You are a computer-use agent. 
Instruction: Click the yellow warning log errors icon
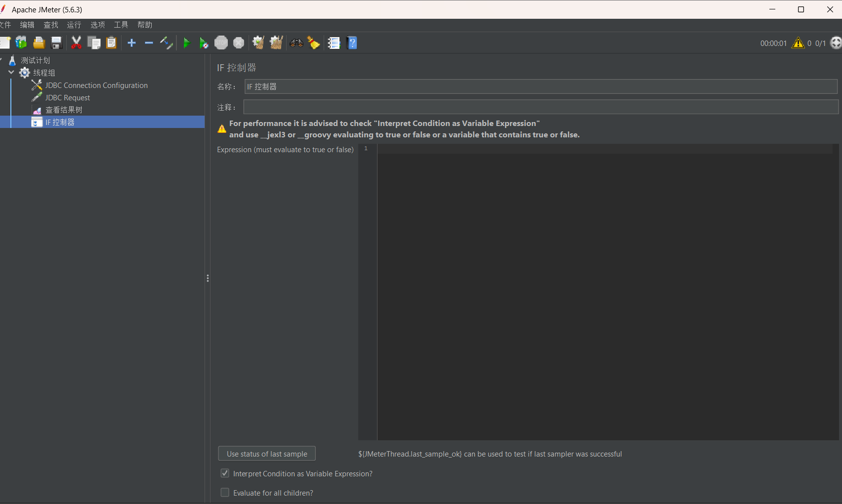798,43
